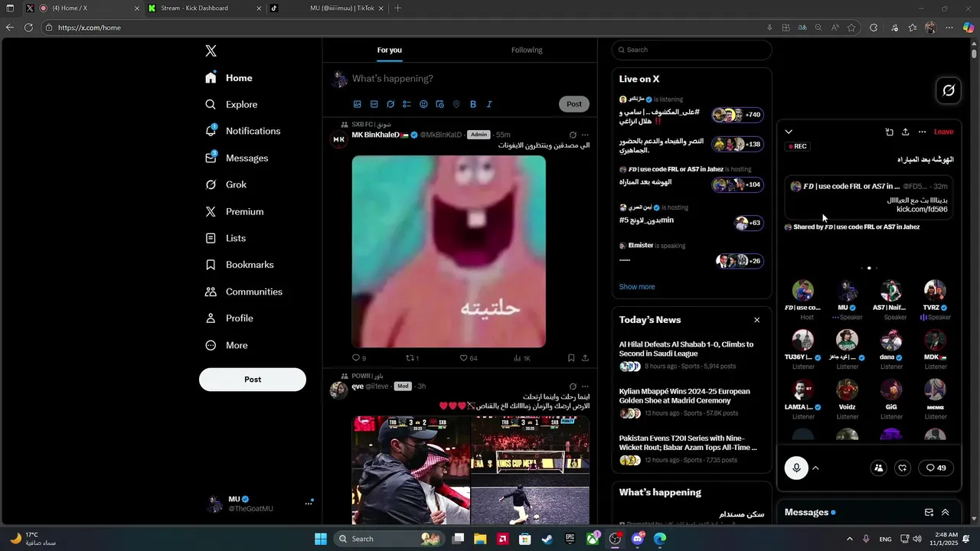Search X using the Search field
980x551 pixels.
(691, 50)
